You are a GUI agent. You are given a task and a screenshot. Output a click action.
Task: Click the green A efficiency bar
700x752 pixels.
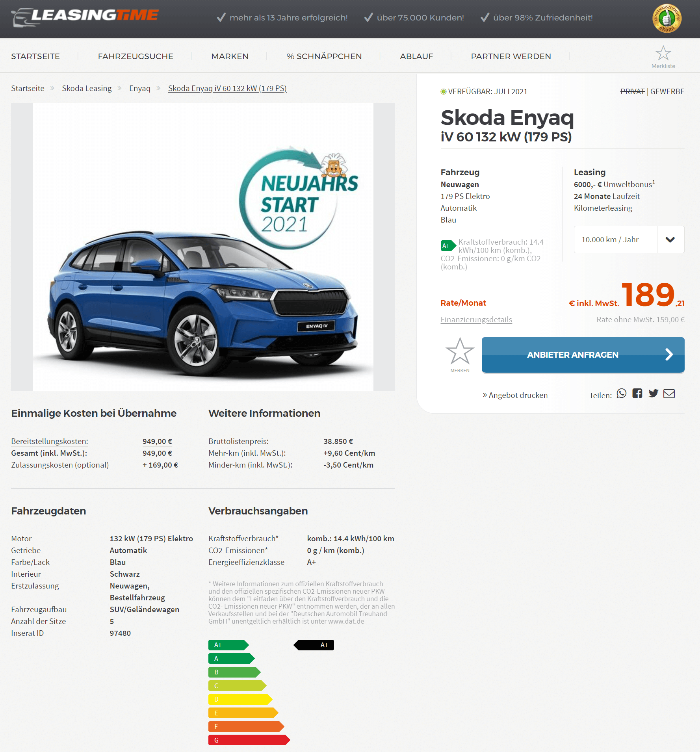pos(232,659)
